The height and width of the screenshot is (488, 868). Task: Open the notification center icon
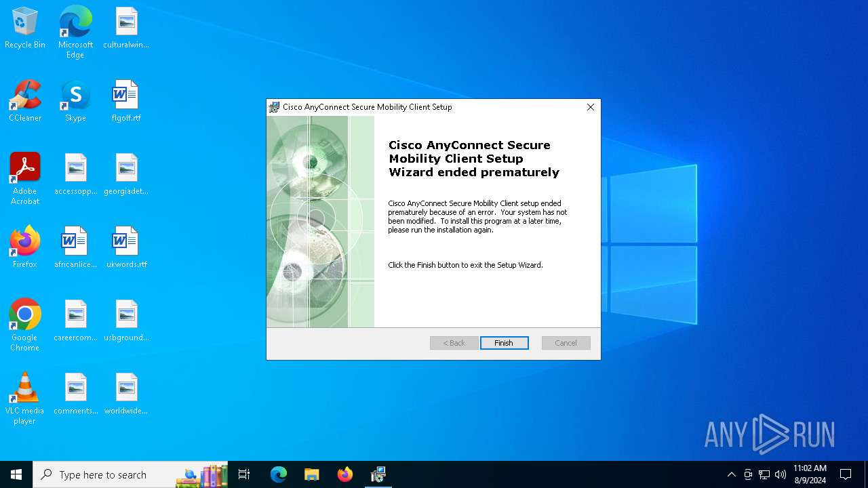click(846, 474)
